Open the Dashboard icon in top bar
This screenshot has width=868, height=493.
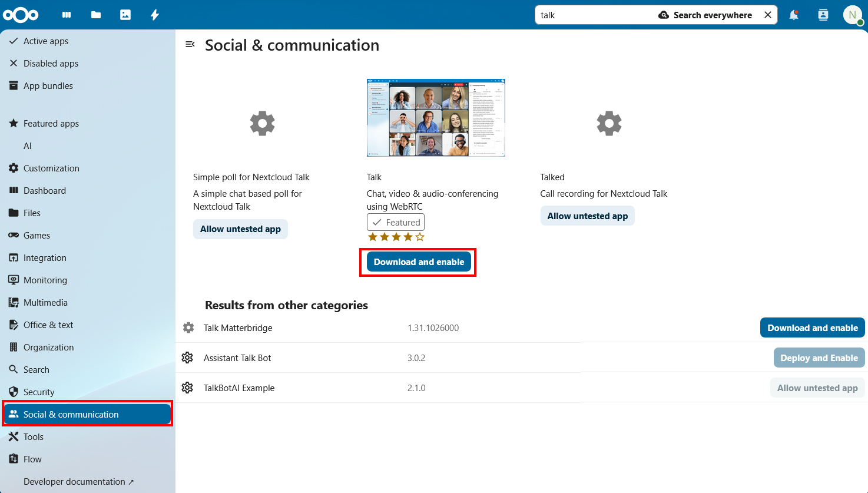pyautogui.click(x=67, y=15)
